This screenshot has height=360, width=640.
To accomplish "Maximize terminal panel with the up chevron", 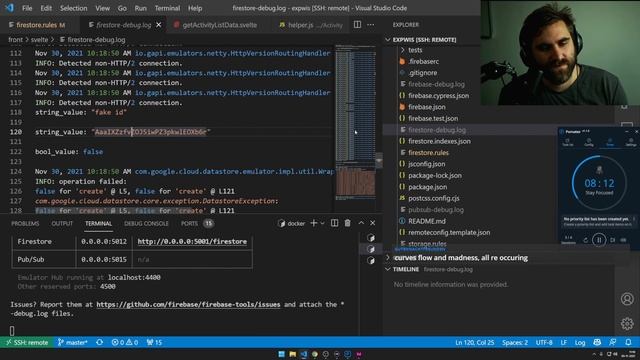I will [361, 223].
